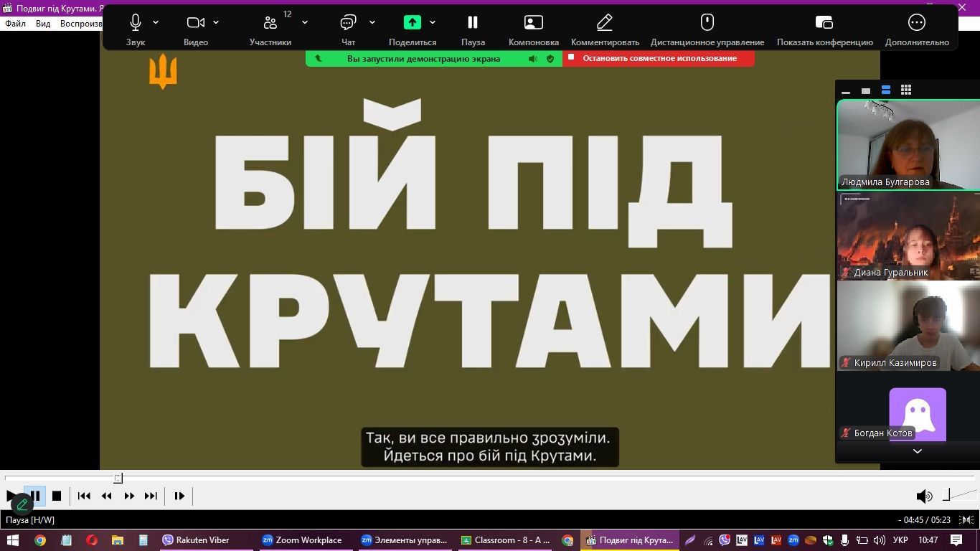Viewport: 980px width, 551px height.
Task: Expand audio options arrow next to Звук
Action: click(156, 23)
